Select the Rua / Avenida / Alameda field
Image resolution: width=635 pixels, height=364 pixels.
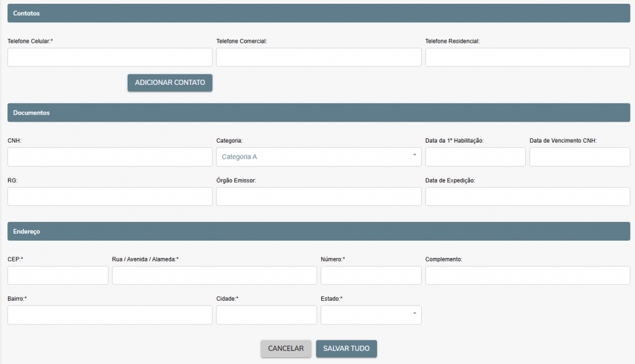coord(214,275)
